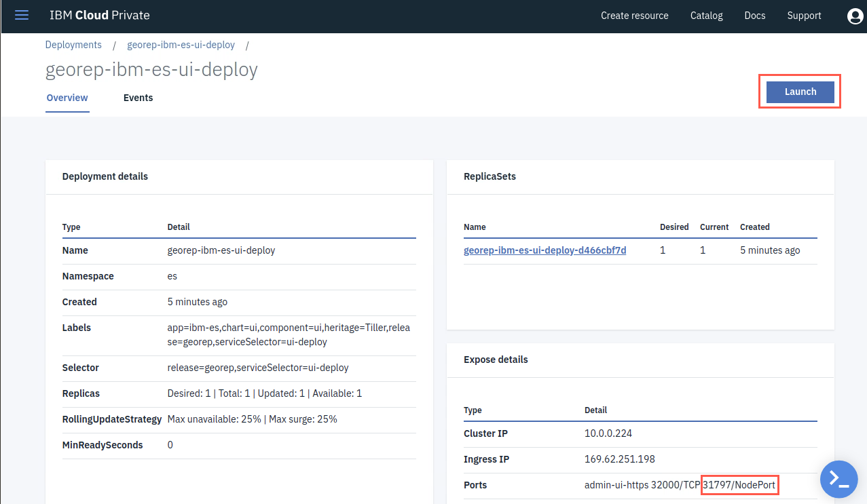Click the RollingUpdateStrategy row label

(x=112, y=419)
